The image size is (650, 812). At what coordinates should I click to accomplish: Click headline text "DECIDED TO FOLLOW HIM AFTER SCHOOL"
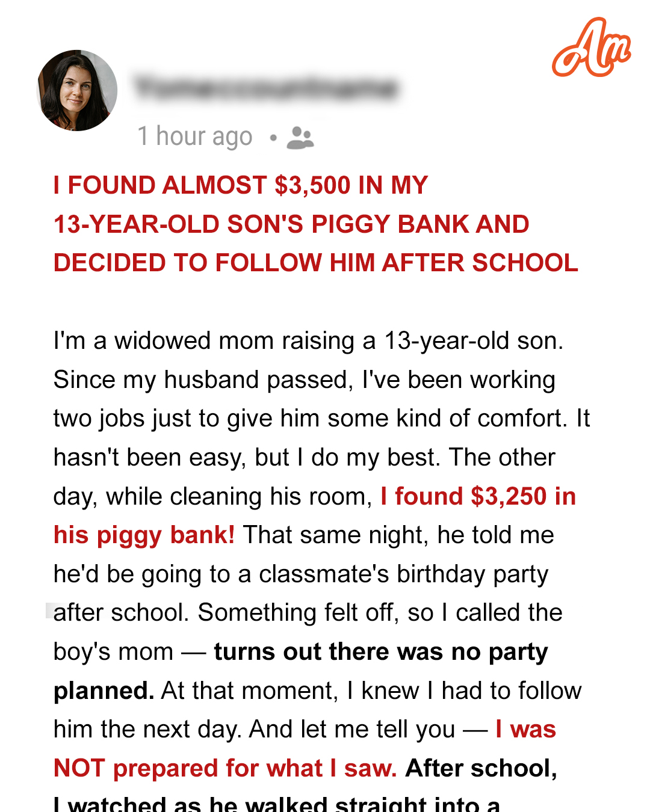(315, 263)
